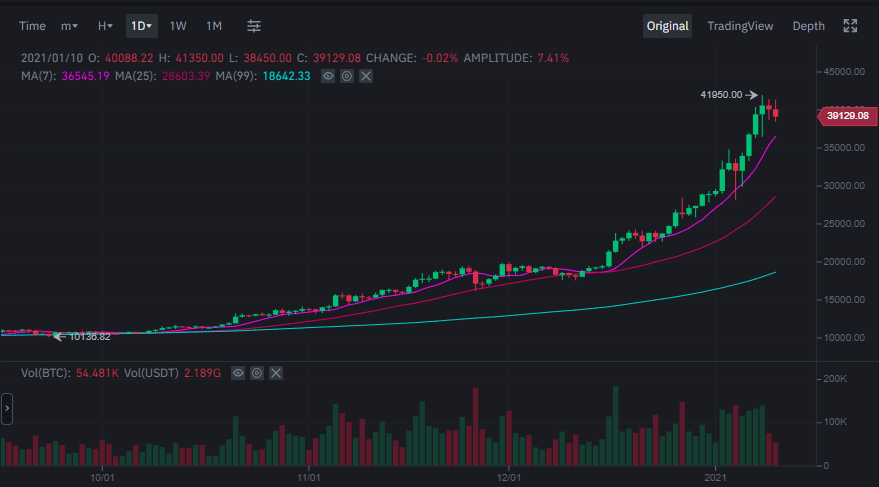The image size is (879, 487).
Task: Select the Original chart tab
Action: (667, 26)
